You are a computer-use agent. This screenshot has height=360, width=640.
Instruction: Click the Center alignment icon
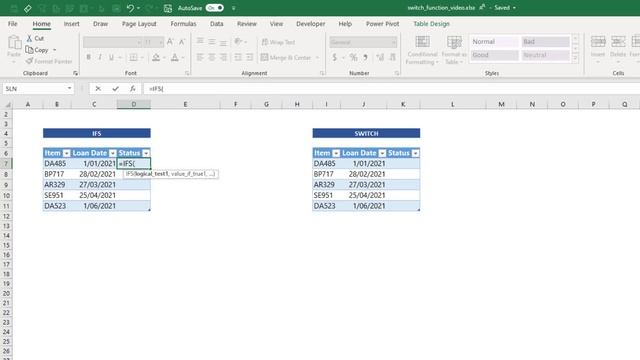[212, 58]
